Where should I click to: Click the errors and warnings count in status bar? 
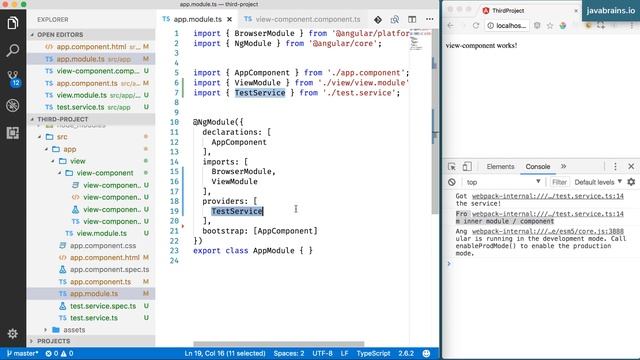click(x=59, y=353)
